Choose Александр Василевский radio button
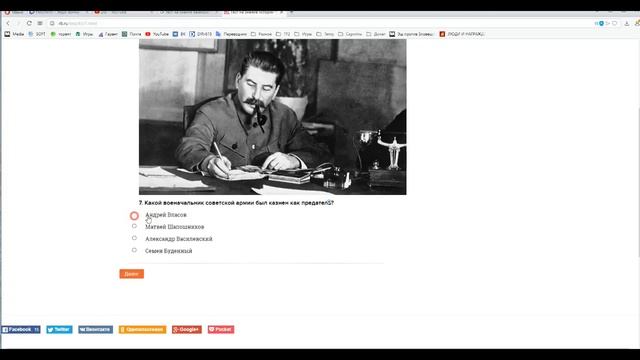The height and width of the screenshot is (360, 640). (x=134, y=238)
